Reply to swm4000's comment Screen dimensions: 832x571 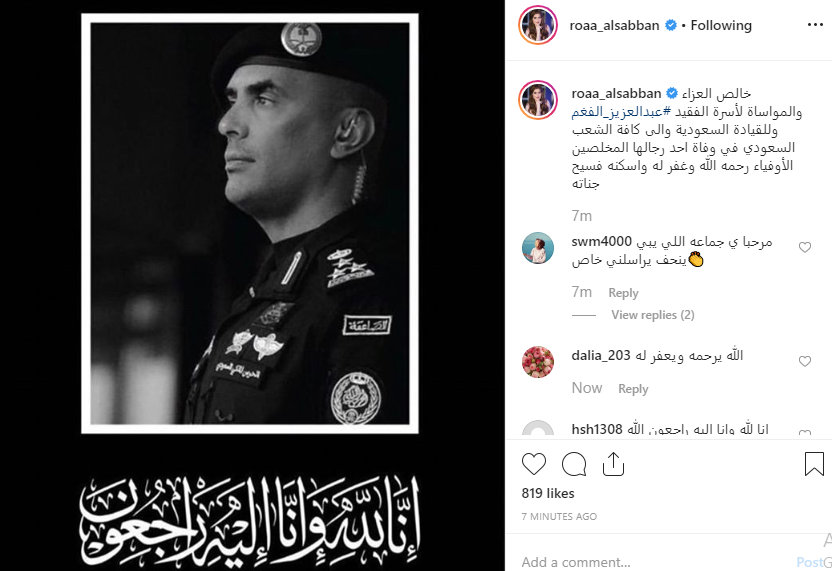point(623,293)
